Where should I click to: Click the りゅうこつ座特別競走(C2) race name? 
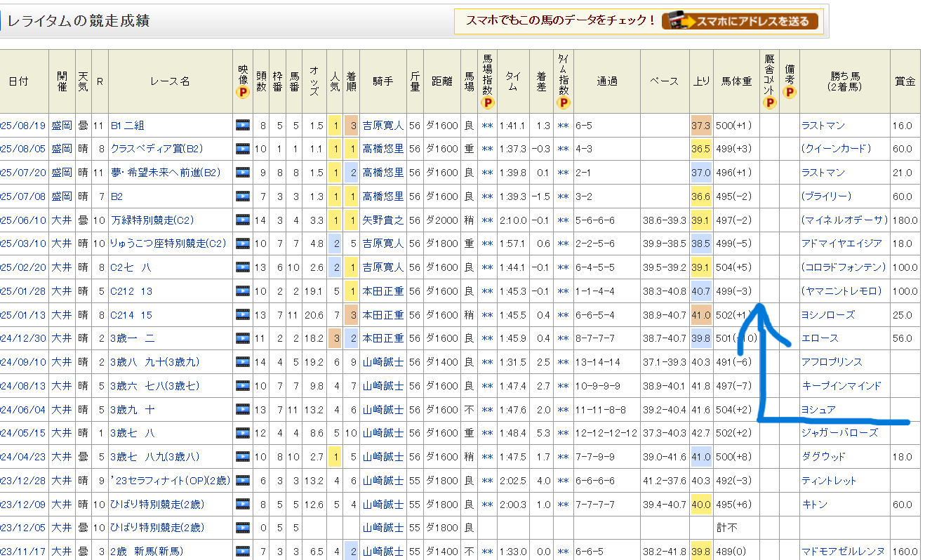pyautogui.click(x=168, y=244)
